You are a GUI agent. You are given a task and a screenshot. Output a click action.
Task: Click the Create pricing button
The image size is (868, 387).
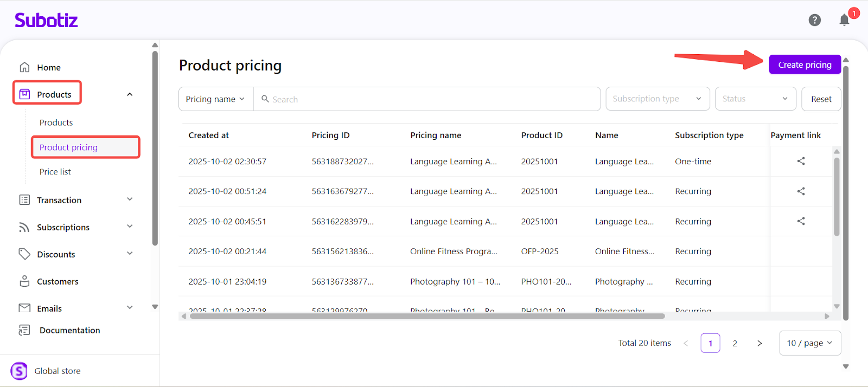click(805, 64)
